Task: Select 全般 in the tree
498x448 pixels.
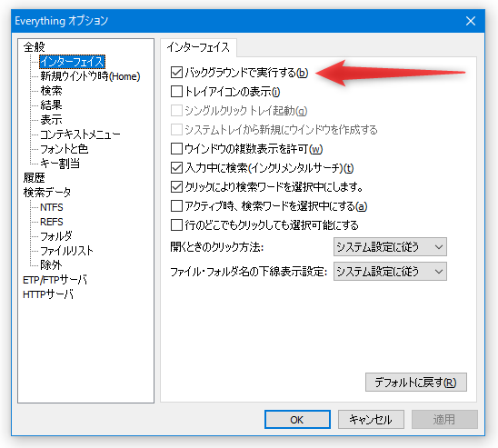Action: 35,47
